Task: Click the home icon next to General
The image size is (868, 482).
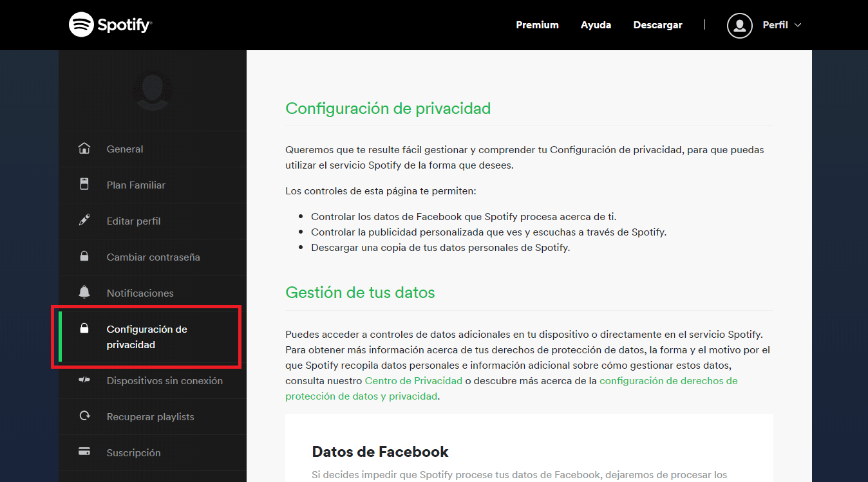Action: click(x=84, y=149)
